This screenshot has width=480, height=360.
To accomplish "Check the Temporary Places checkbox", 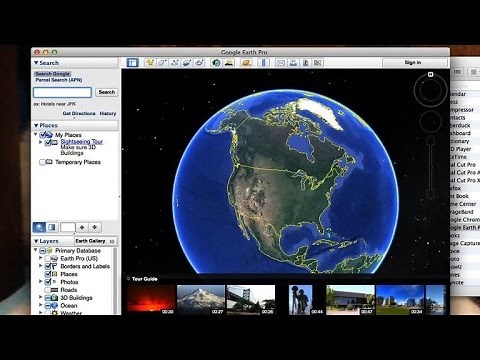I will [x=42, y=162].
